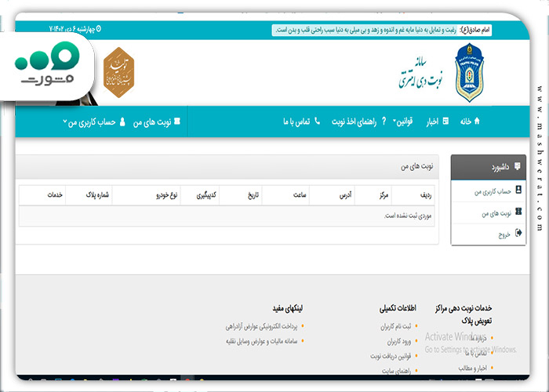Open the پرداخت الکترونیکی عوارض آزادراهی link
Viewport: 549px width, 392px height.
click(x=261, y=327)
